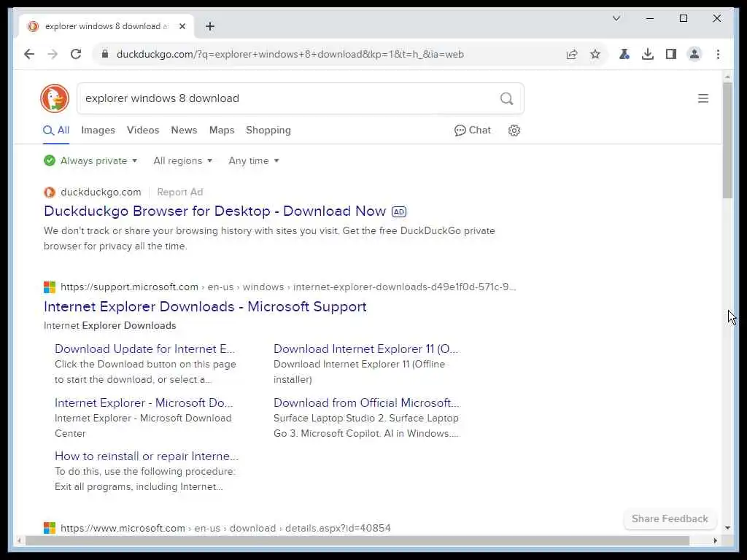
Task: Click the padlock site info icon
Action: click(105, 54)
